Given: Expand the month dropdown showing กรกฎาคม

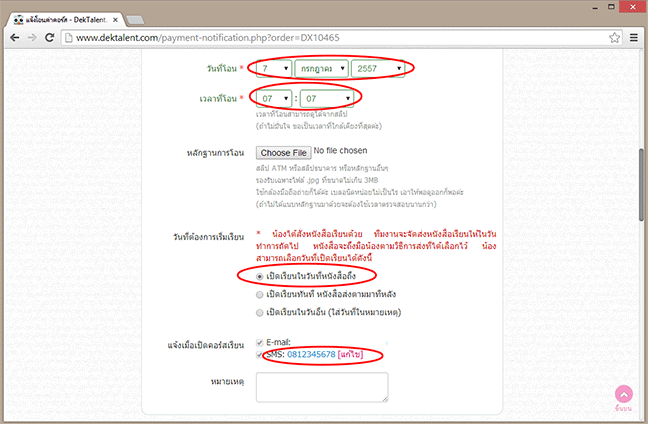Looking at the screenshot, I should [x=320, y=68].
